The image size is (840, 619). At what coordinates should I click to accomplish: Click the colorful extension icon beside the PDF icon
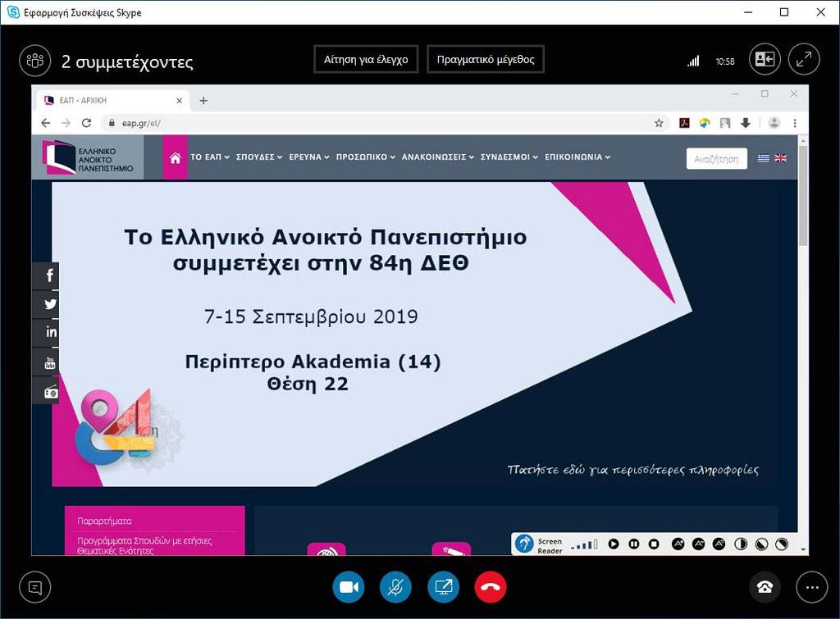click(x=705, y=123)
